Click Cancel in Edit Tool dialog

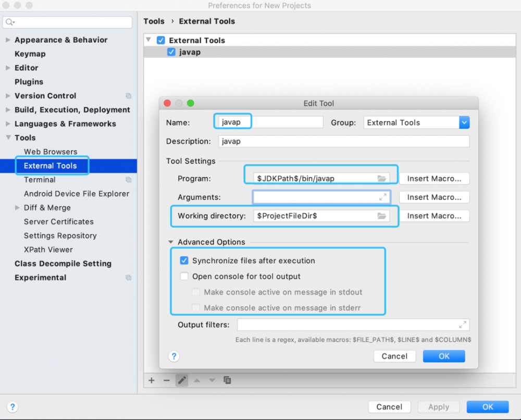pos(394,356)
